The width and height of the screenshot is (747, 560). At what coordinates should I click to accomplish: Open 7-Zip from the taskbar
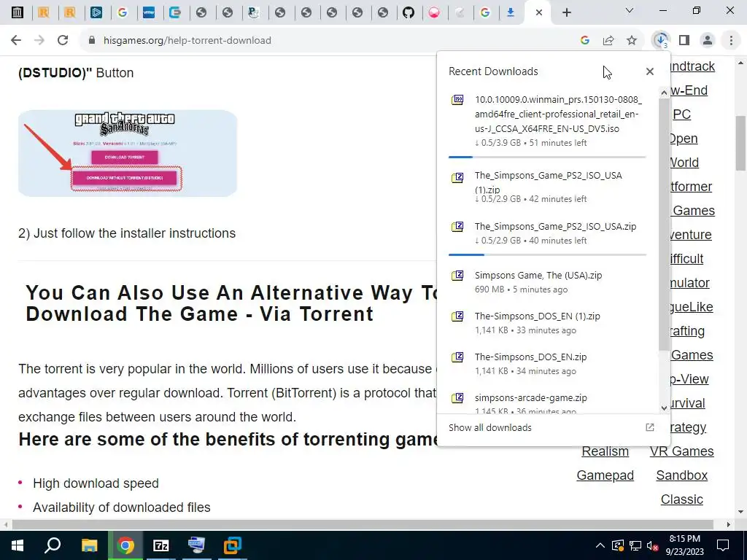(x=161, y=545)
